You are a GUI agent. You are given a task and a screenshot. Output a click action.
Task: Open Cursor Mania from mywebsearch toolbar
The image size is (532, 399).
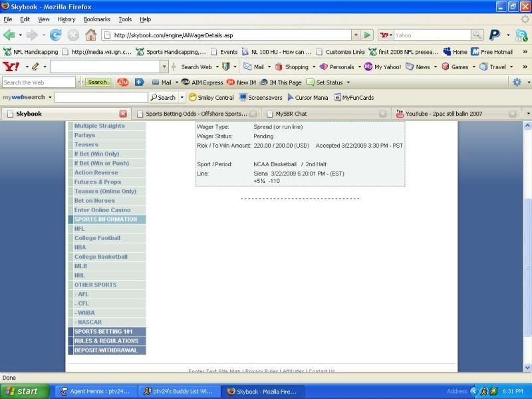(x=308, y=97)
